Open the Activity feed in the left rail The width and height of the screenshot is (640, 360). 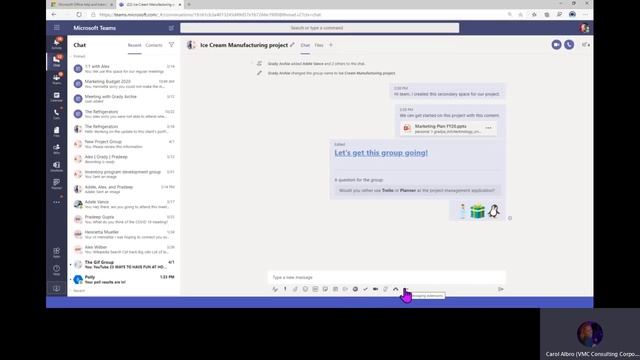56,43
